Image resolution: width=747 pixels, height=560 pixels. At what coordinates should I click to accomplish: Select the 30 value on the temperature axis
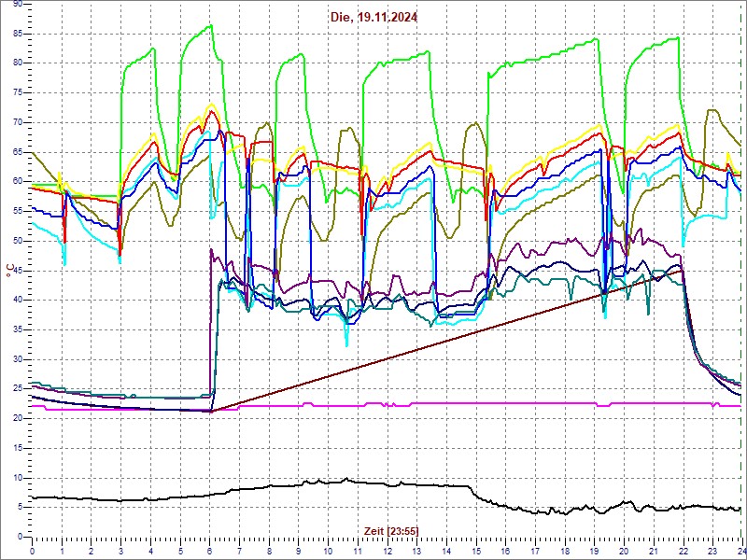tap(17, 359)
